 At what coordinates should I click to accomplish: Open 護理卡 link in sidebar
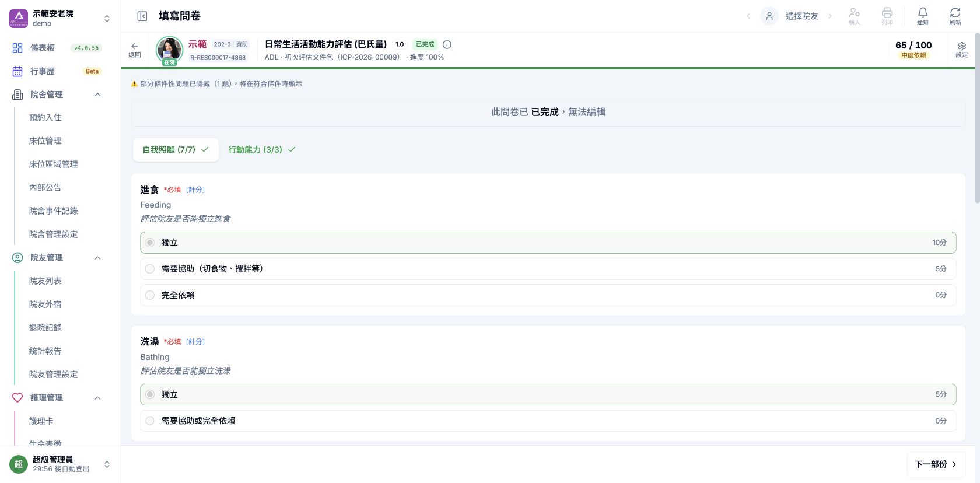[x=41, y=421]
